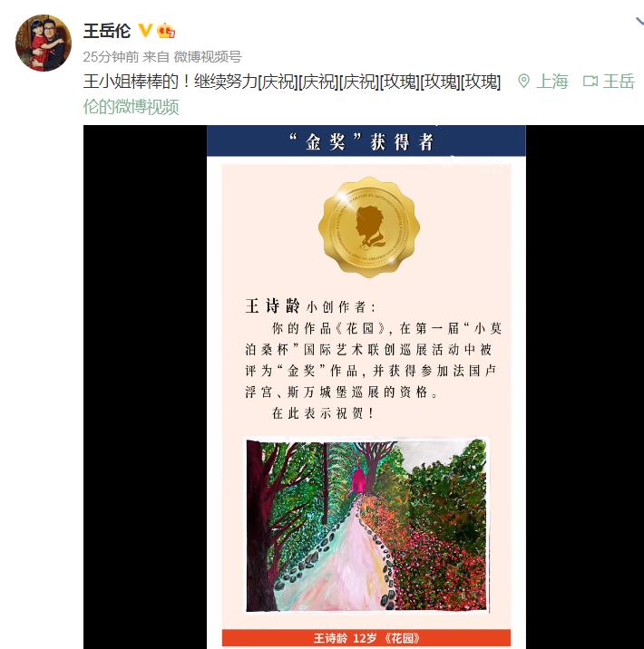Click the crown membership icon beside 王岳伦
This screenshot has width=644, height=649.
[166, 31]
